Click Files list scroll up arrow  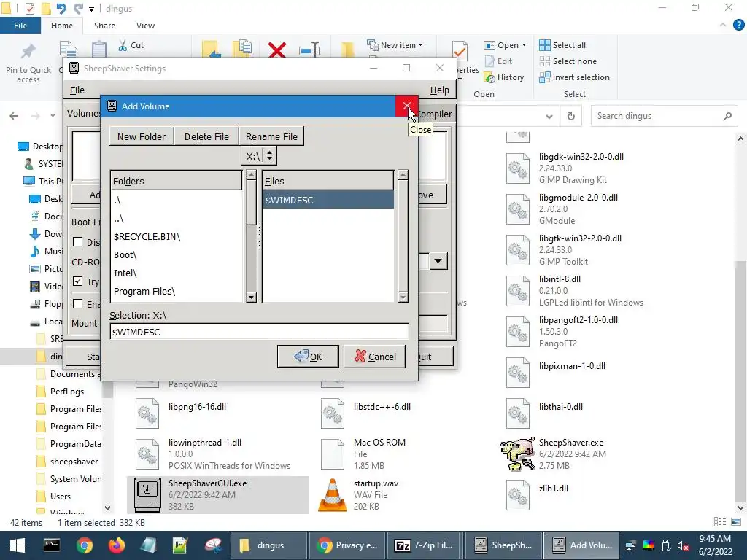pyautogui.click(x=403, y=175)
